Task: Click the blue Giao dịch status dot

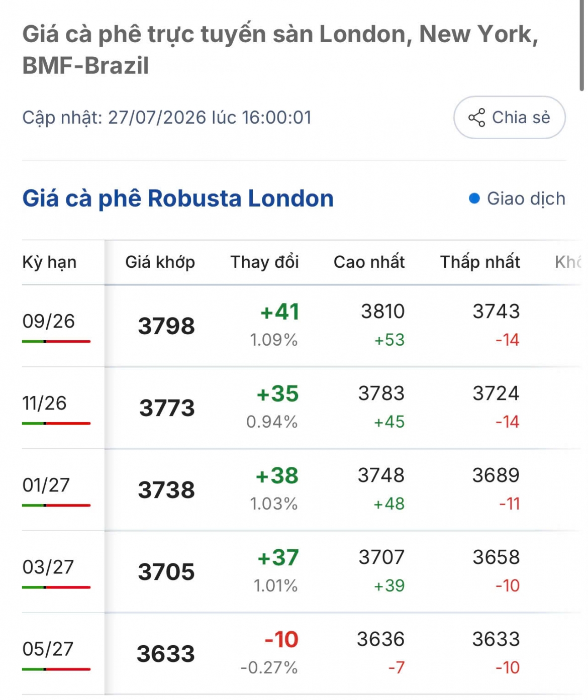Action: pyautogui.click(x=474, y=198)
